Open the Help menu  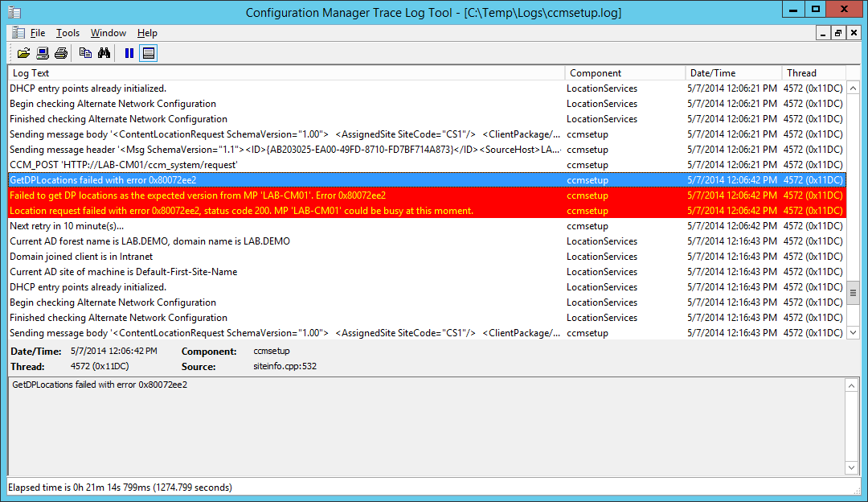tap(147, 33)
